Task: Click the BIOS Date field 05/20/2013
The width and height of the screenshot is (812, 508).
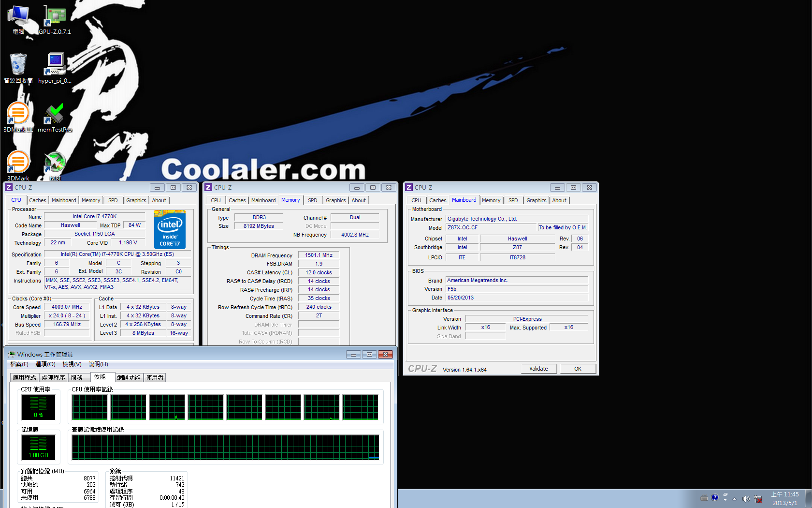Action: (x=517, y=298)
